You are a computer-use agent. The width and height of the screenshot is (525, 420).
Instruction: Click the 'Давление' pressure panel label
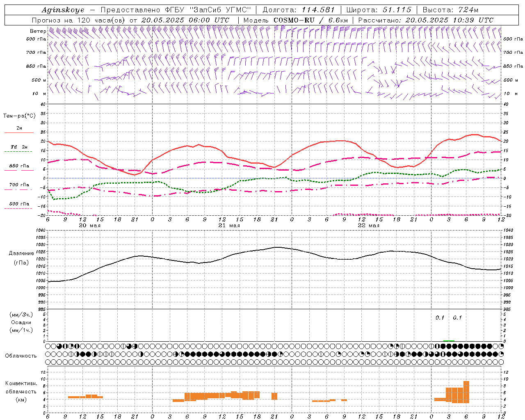[21, 253]
